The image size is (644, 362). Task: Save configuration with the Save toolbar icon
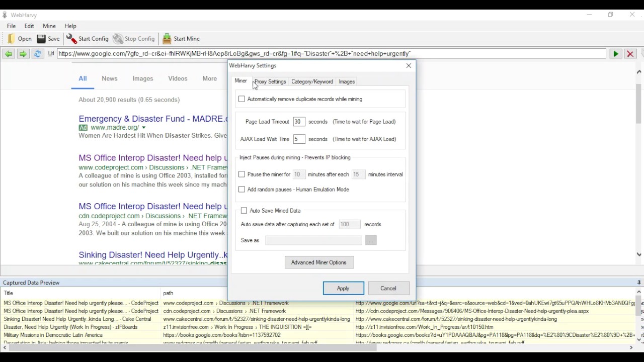48,39
